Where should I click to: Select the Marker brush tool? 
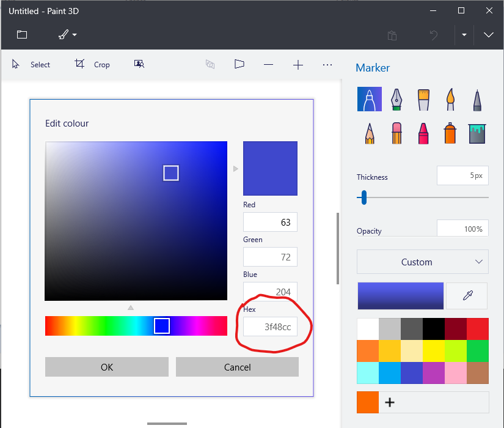[x=370, y=99]
